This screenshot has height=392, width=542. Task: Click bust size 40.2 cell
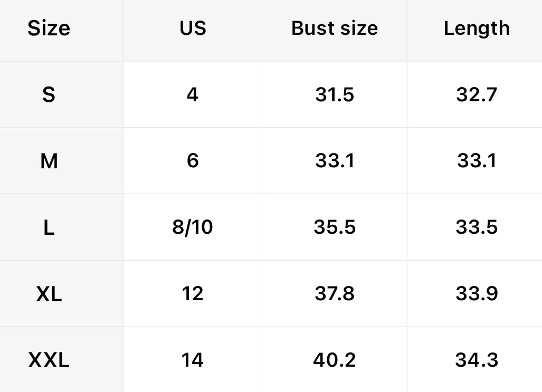pyautogui.click(x=335, y=360)
